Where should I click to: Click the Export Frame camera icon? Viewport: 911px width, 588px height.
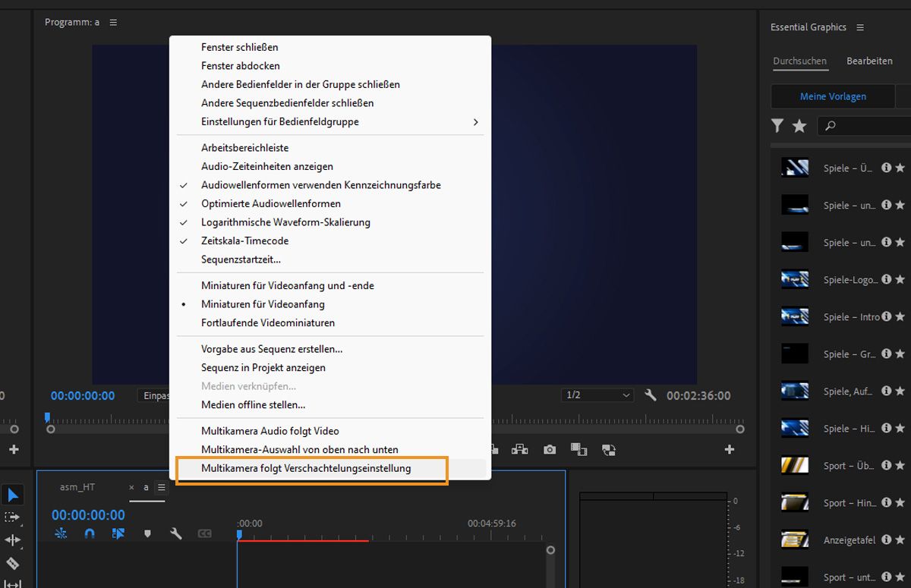549,450
